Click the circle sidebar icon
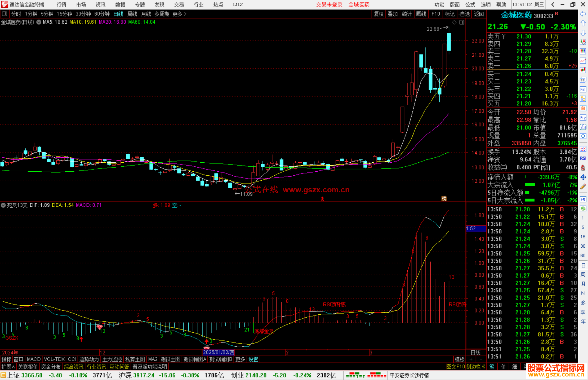The image size is (588, 380). [x=583, y=136]
